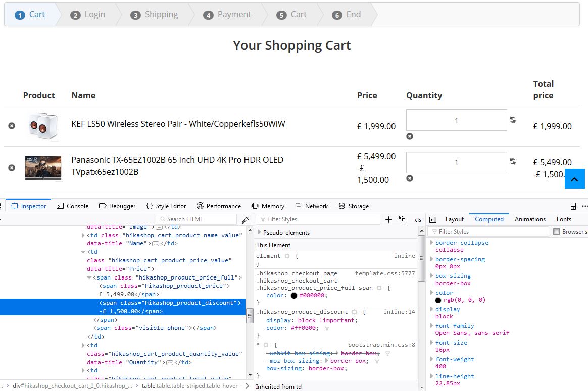Screen dimensions: 588x391
Task: Toggle the sidebar pane collapse icon
Action: (x=432, y=219)
